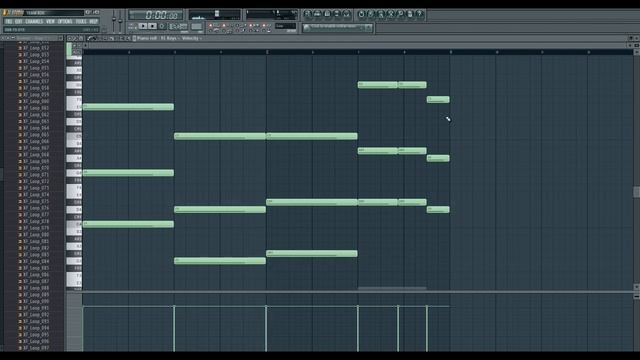Image resolution: width=640 pixels, height=360 pixels.
Task: Click the online news hint bar
Action: point(337,28)
